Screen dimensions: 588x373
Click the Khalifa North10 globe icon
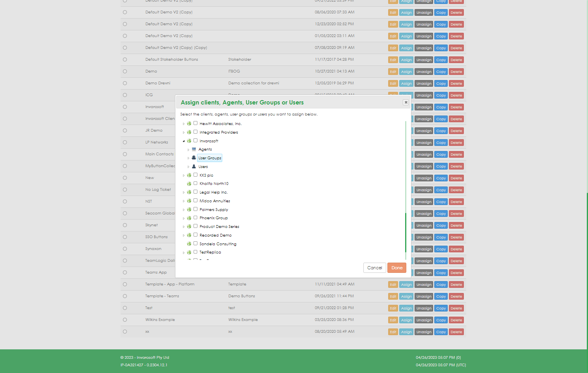(189, 183)
